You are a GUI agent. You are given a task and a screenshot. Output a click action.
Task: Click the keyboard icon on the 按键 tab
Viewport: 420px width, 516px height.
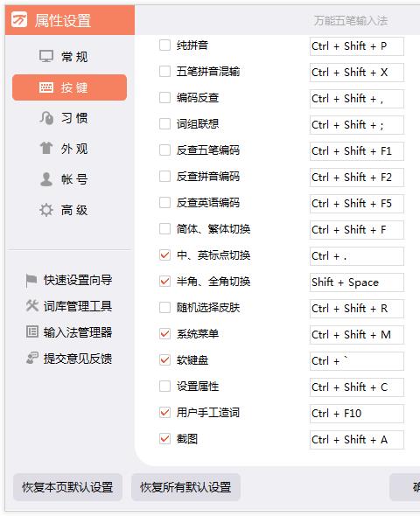(x=46, y=87)
